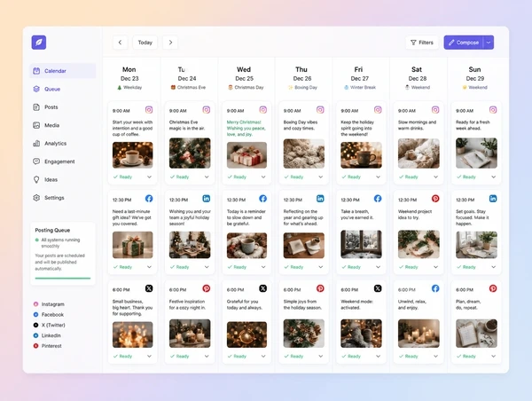Click Instagram icon on Fri 9:00 AM post
The image size is (532, 401).
pos(378,110)
